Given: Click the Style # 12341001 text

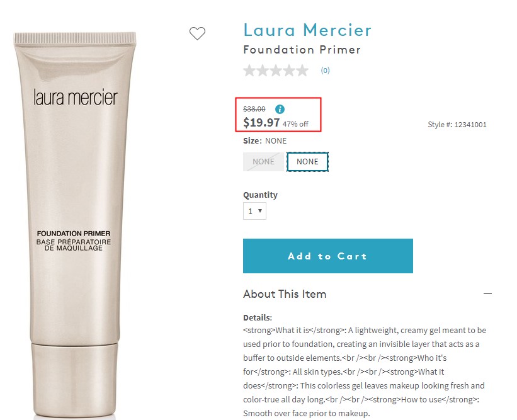Looking at the screenshot, I should point(457,125).
